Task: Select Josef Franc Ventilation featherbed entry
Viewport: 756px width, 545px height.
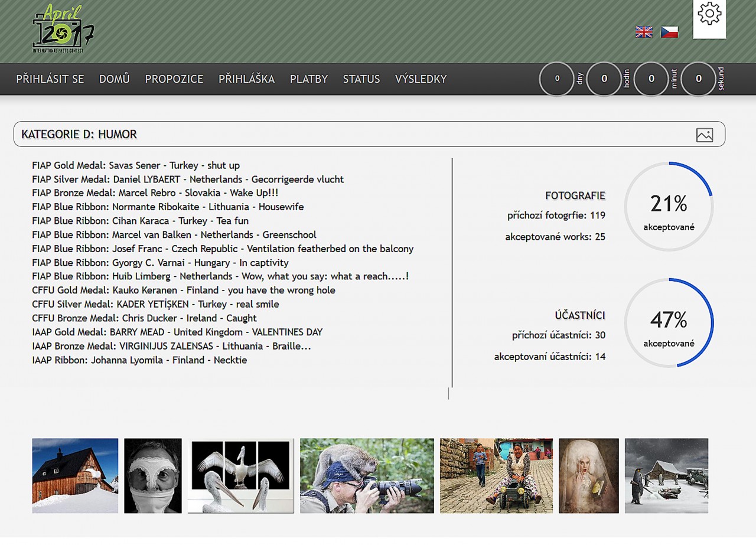Action: 223,249
